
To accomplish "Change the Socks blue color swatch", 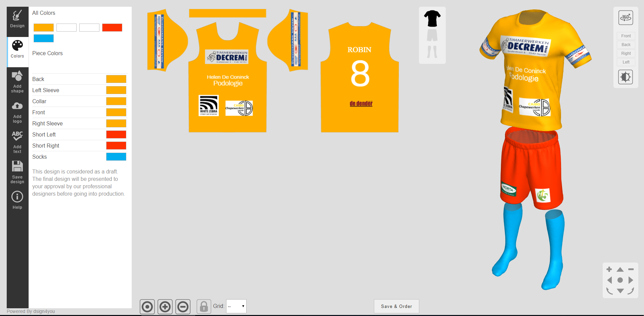I will [116, 157].
